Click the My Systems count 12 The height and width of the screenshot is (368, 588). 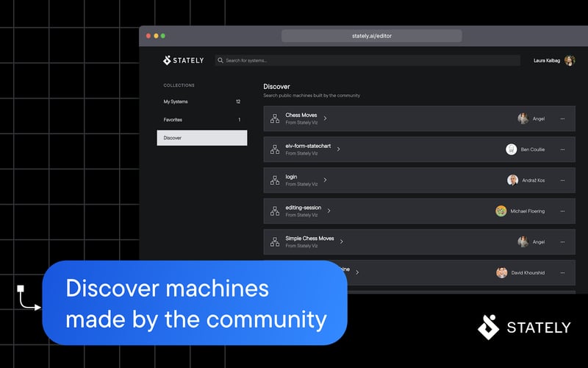click(x=238, y=102)
